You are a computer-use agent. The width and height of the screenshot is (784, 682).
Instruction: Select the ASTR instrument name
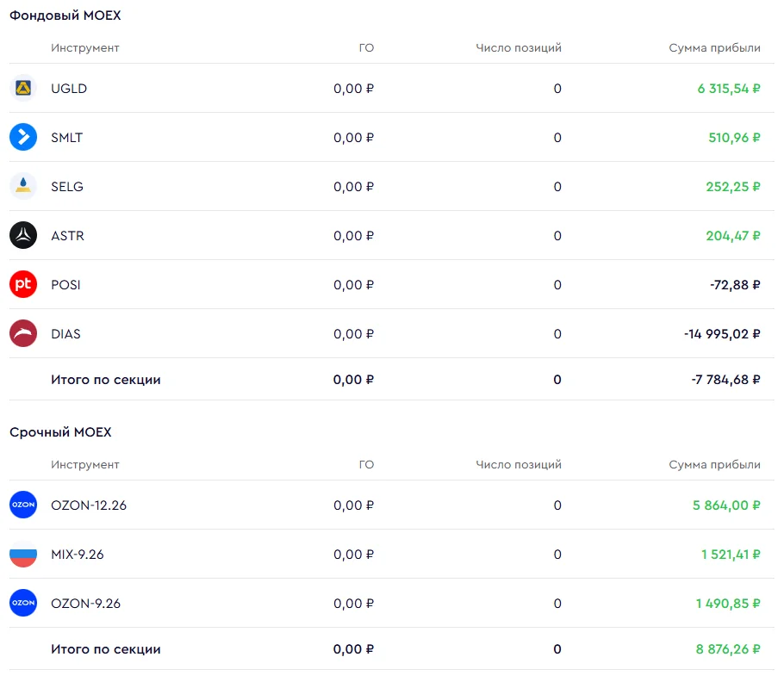67,235
